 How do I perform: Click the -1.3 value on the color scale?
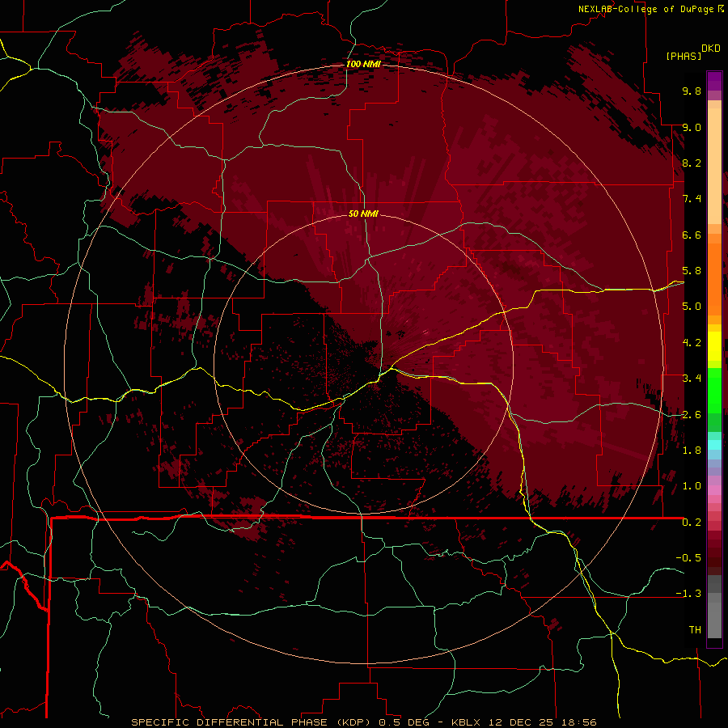pyautogui.click(x=688, y=594)
